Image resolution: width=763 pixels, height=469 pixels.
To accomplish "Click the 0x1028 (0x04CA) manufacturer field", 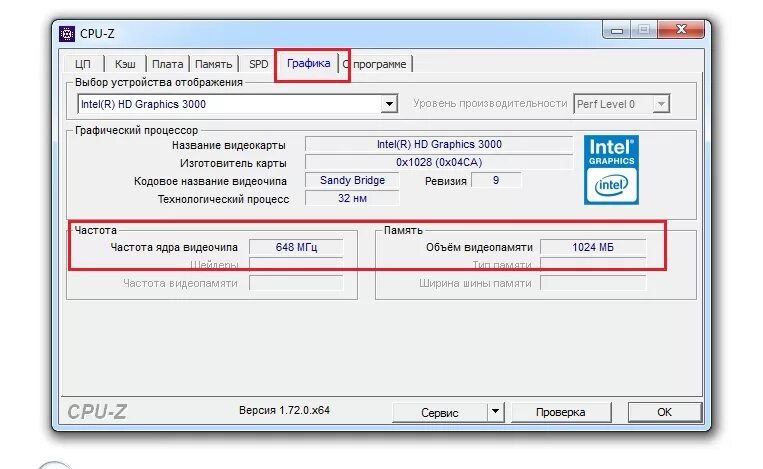I will 439,162.
